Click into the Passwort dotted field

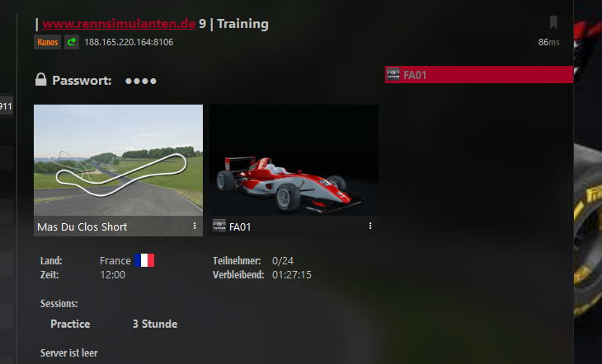coord(141,81)
